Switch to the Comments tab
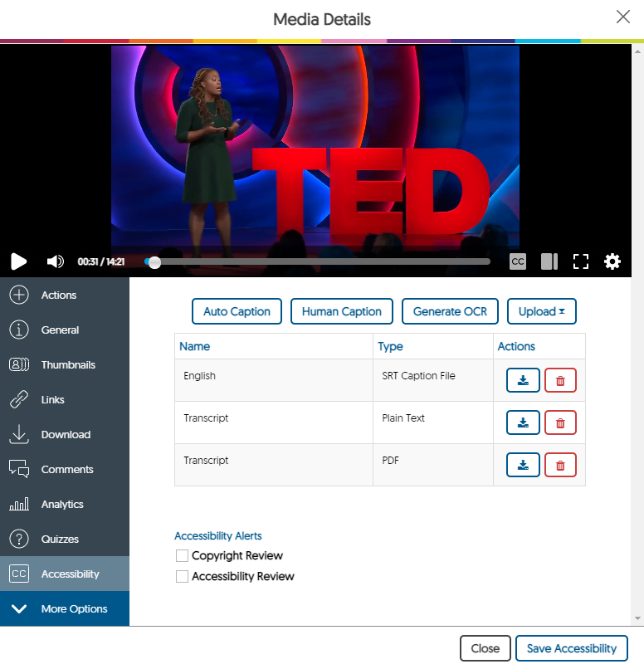The image size is (644, 669). pyautogui.click(x=67, y=469)
